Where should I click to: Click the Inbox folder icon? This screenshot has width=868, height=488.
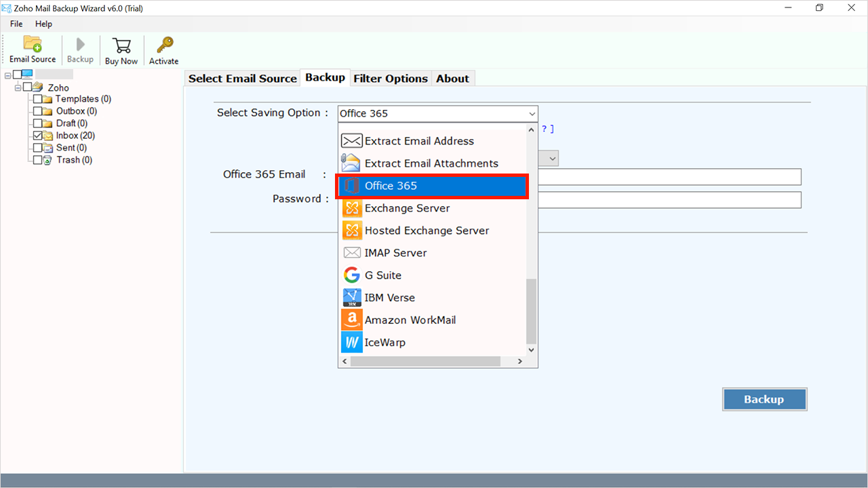(x=48, y=136)
